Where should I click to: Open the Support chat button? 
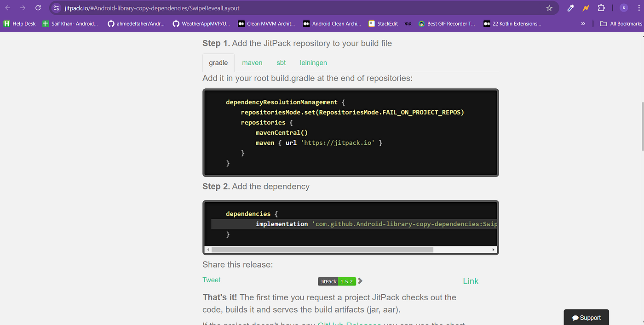coord(586,317)
